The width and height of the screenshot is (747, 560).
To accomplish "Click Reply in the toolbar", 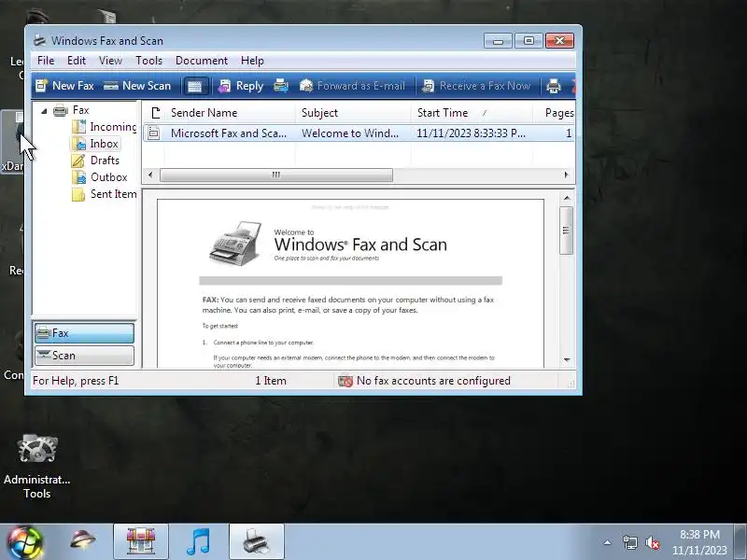I will tap(241, 86).
